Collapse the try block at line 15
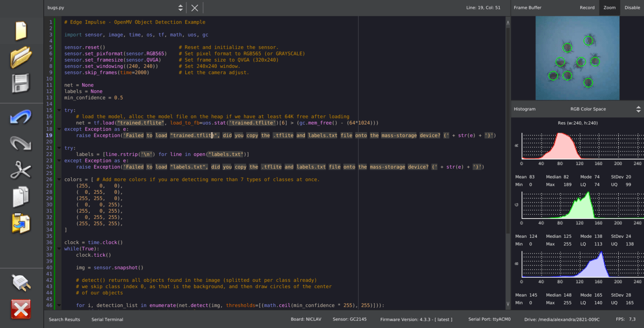The image size is (644, 328). pos(59,110)
